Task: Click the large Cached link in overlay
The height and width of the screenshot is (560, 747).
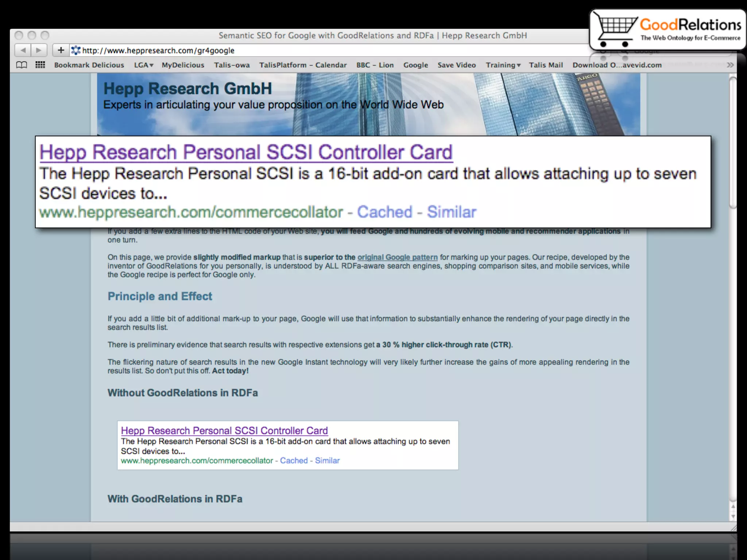Action: [384, 212]
